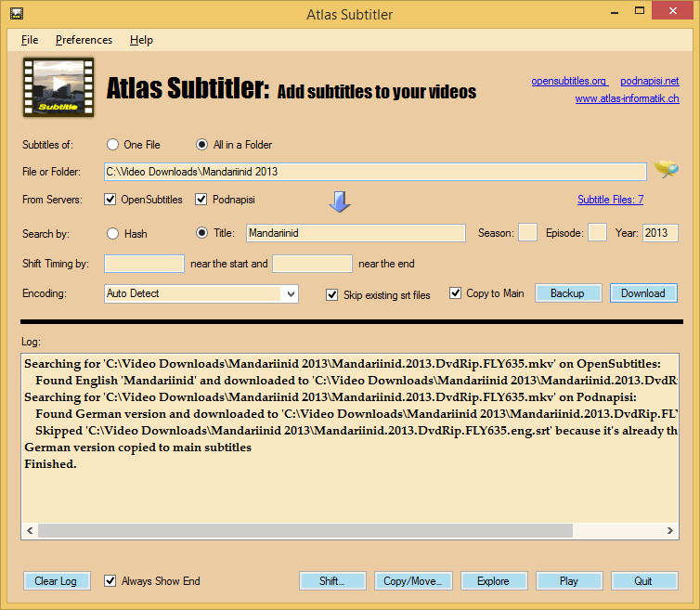
Task: Click the log scrollbar right arrow
Action: [669, 530]
